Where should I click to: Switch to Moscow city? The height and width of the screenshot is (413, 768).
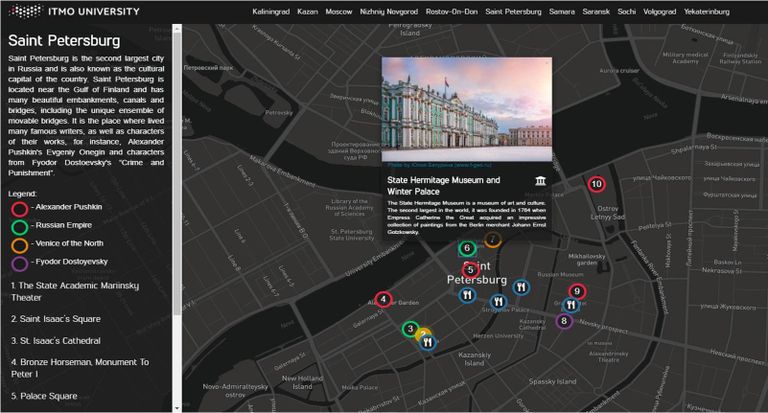tap(338, 11)
